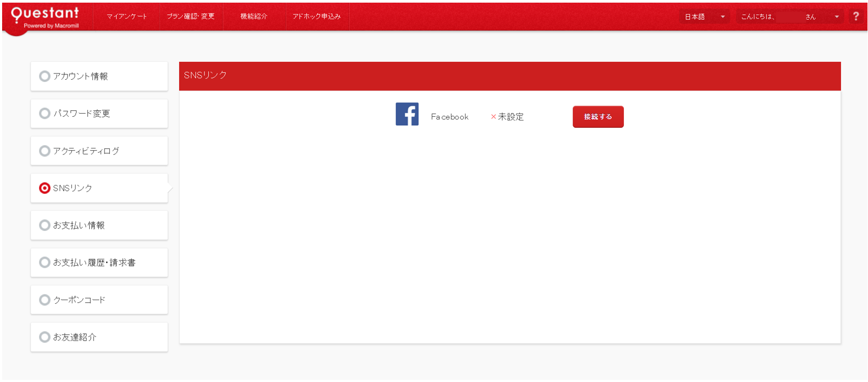Screen dimensions: 868x382
Task: Select the アクティビティログ radio option
Action: [45, 151]
